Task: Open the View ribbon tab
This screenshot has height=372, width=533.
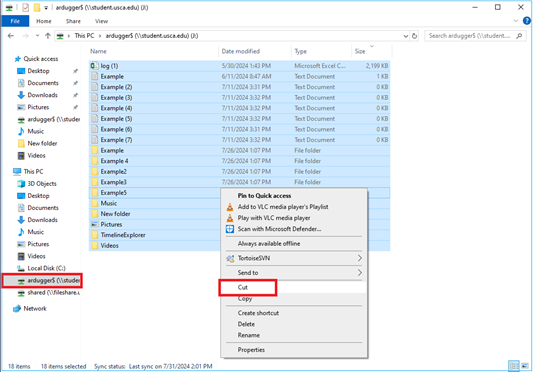Action: click(101, 21)
